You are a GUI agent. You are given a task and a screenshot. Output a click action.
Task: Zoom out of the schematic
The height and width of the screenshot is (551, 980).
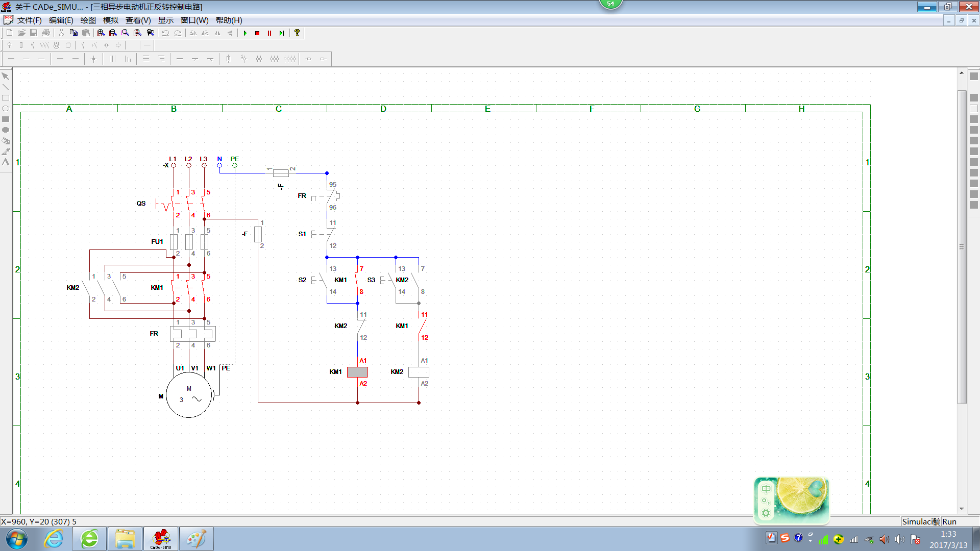[113, 33]
